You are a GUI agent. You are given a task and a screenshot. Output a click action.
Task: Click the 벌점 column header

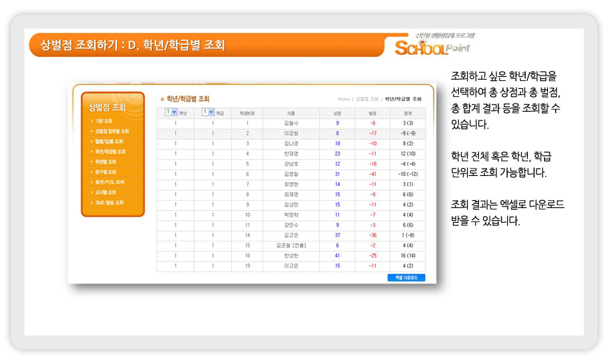pos(372,113)
